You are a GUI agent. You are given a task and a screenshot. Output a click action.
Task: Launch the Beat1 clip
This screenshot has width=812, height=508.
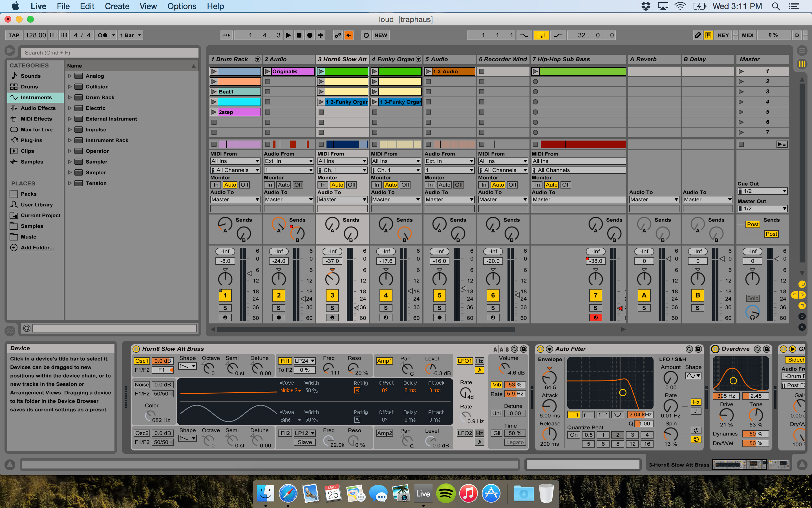pyautogui.click(x=214, y=92)
